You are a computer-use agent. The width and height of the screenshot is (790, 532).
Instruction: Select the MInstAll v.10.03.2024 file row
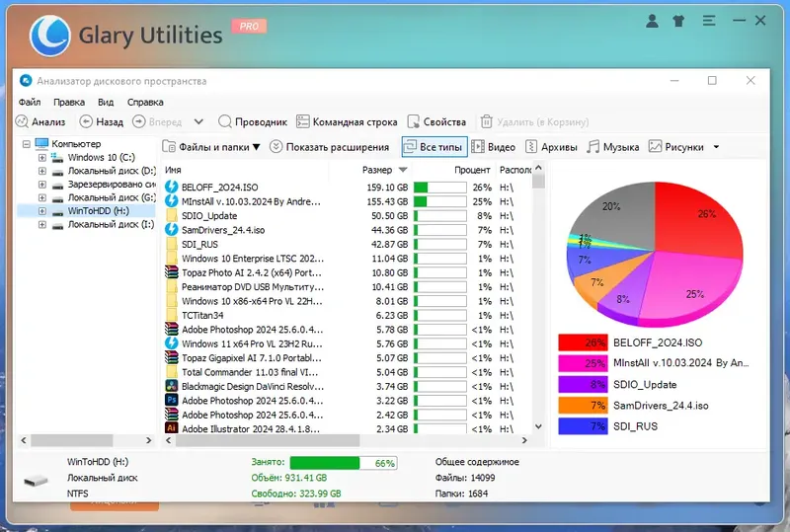click(x=347, y=201)
